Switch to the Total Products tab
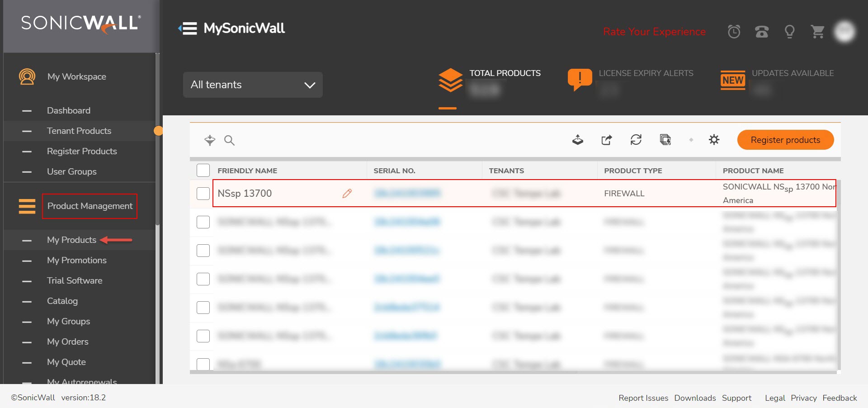 (505, 73)
